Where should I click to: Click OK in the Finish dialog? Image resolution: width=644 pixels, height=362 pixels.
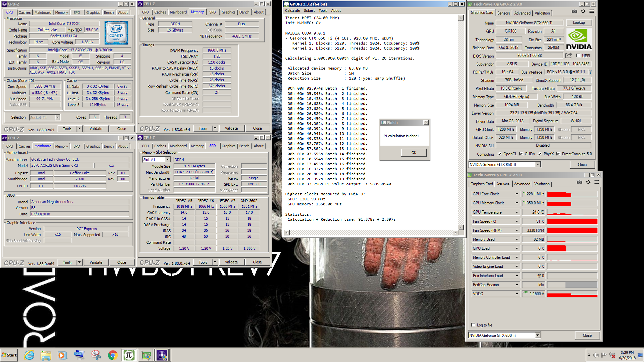pos(414,153)
